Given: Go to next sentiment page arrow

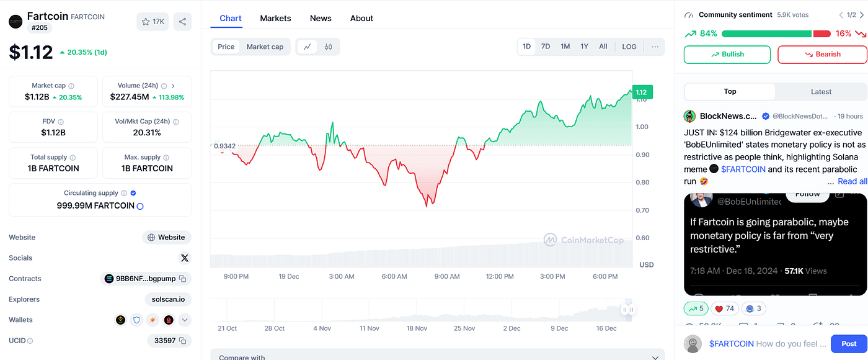Looking at the screenshot, I should coord(862,15).
